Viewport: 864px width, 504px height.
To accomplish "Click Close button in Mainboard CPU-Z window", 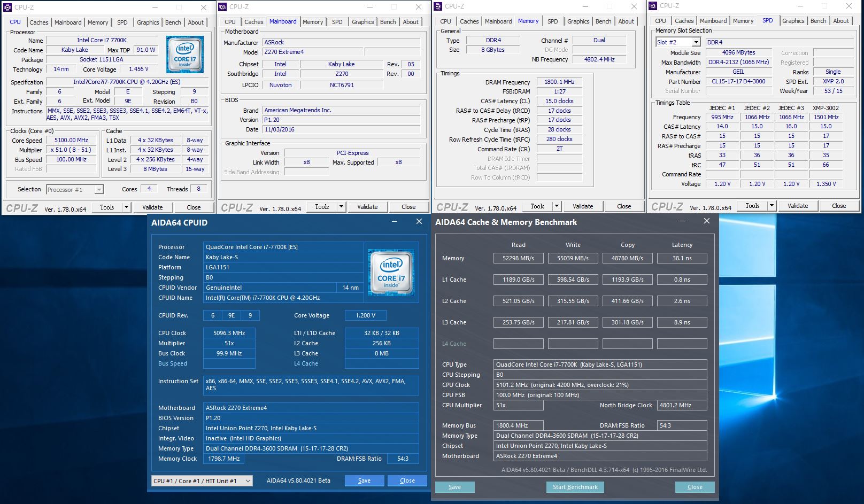I will point(408,207).
